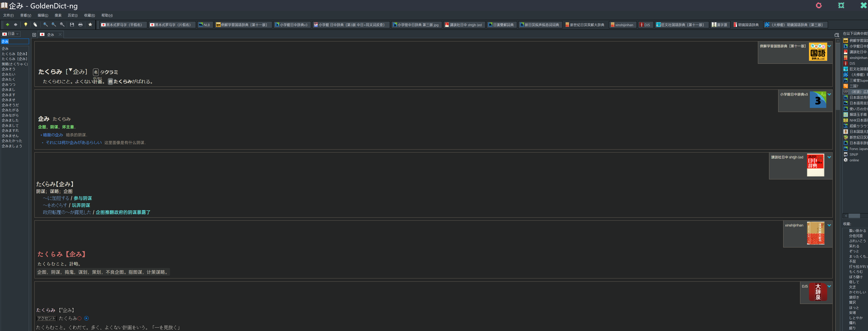This screenshot has width=868, height=331.
Task: Collapse the xinshijirihan article with its chevron
Action: tap(829, 225)
